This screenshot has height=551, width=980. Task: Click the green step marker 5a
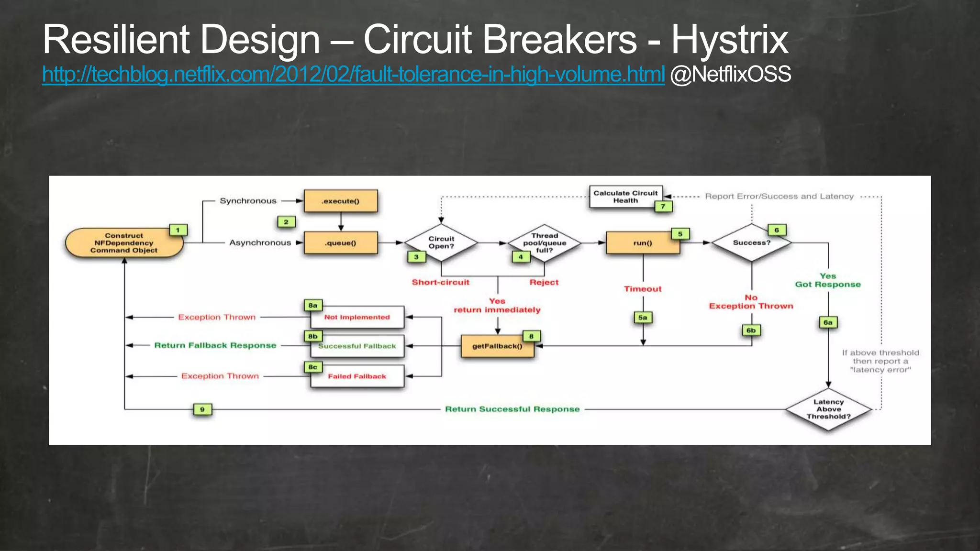click(x=643, y=318)
